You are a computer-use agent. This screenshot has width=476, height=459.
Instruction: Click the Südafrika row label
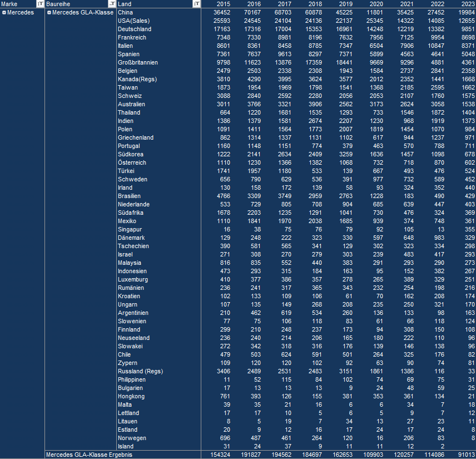pos(131,213)
